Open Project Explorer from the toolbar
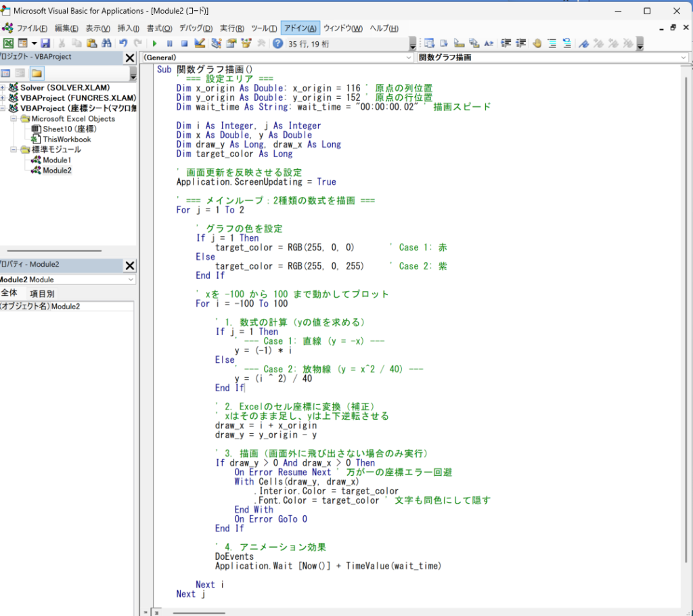Image resolution: width=693 pixels, height=616 pixels. pos(215,43)
